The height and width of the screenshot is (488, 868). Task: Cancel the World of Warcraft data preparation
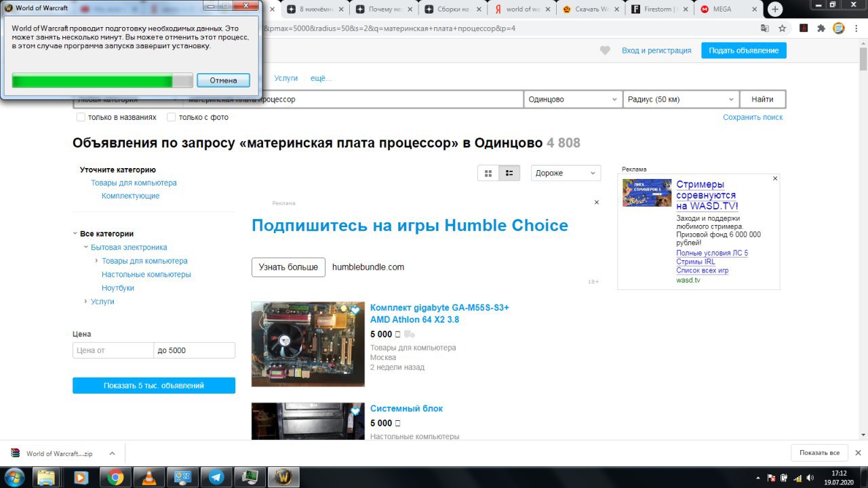click(223, 80)
